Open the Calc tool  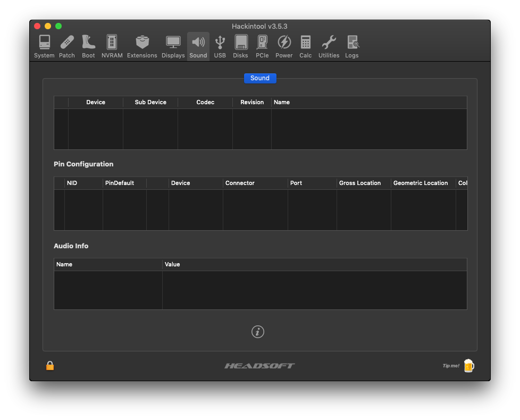click(306, 47)
